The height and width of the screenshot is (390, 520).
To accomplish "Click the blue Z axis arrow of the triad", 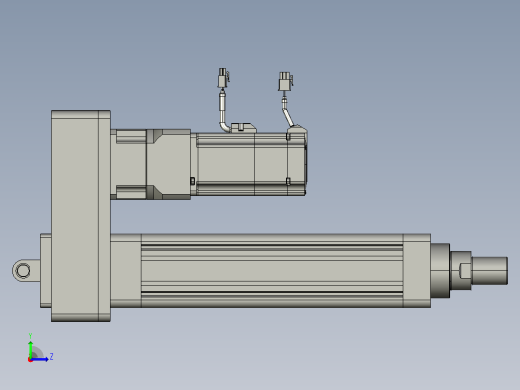I will click(x=40, y=359).
